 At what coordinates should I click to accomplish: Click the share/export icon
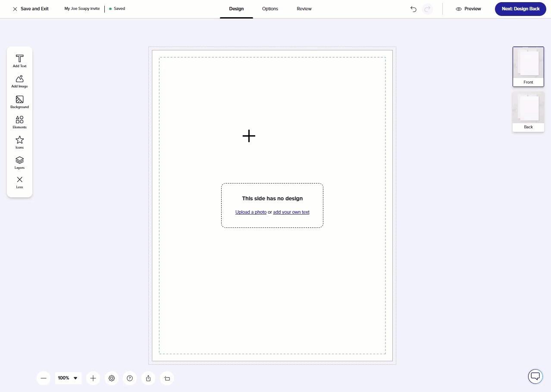click(x=148, y=378)
